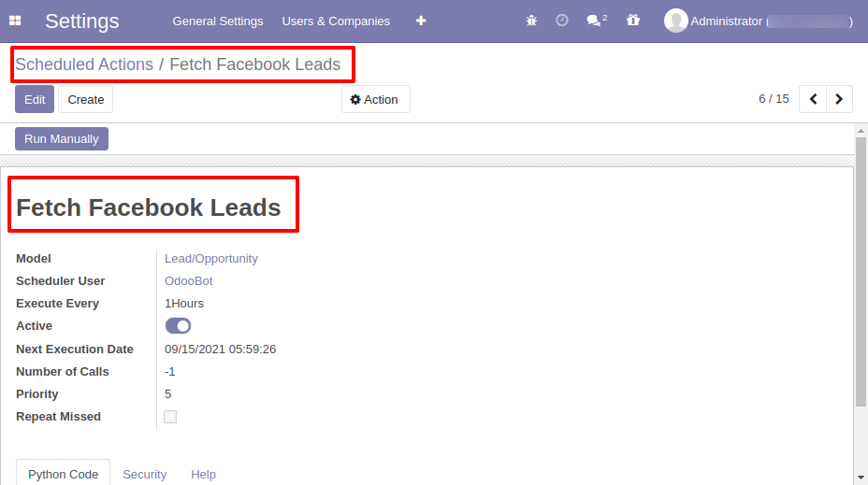
Task: Click the Number of Calls field label
Action: pyautogui.click(x=62, y=372)
